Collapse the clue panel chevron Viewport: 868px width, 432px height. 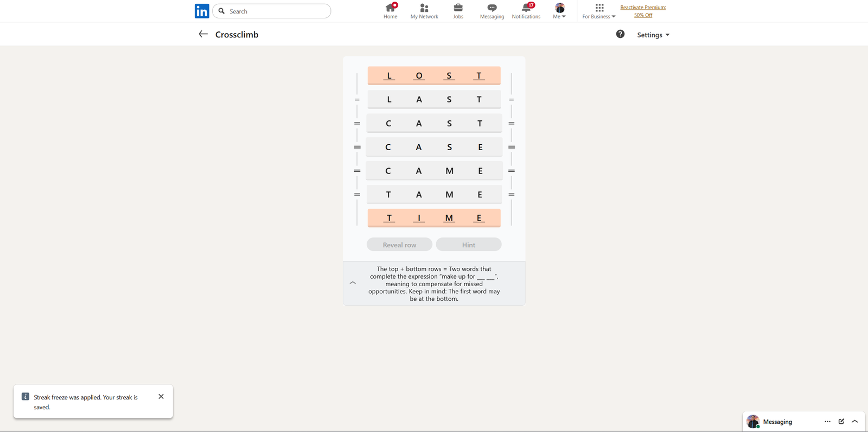pyautogui.click(x=353, y=283)
